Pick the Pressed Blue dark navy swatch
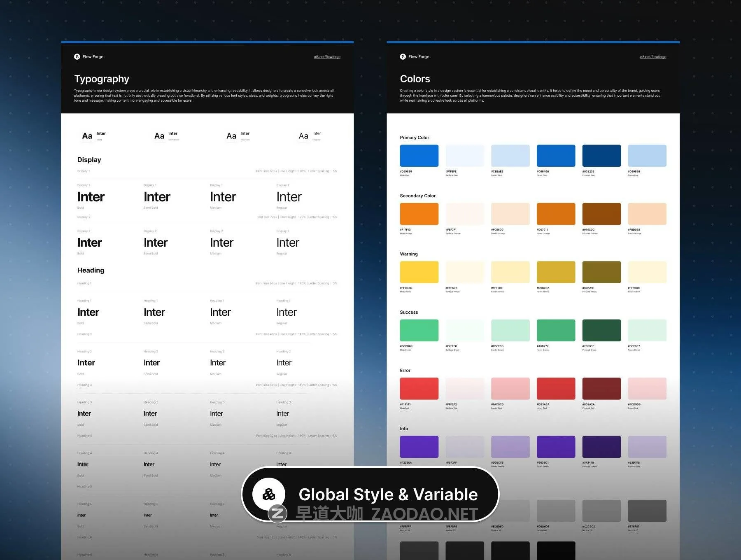741x560 pixels. 601,156
